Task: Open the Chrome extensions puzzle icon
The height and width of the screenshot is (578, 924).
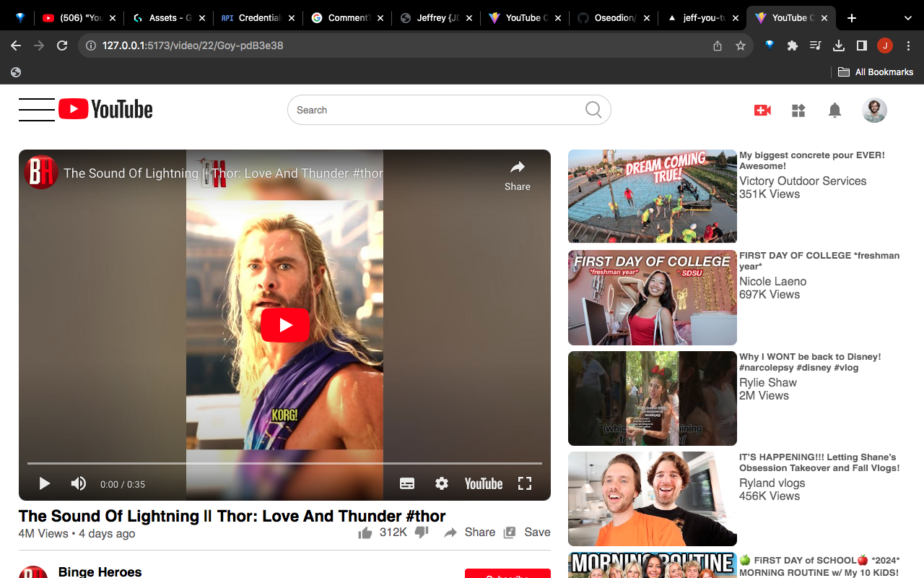Action: coord(793,46)
